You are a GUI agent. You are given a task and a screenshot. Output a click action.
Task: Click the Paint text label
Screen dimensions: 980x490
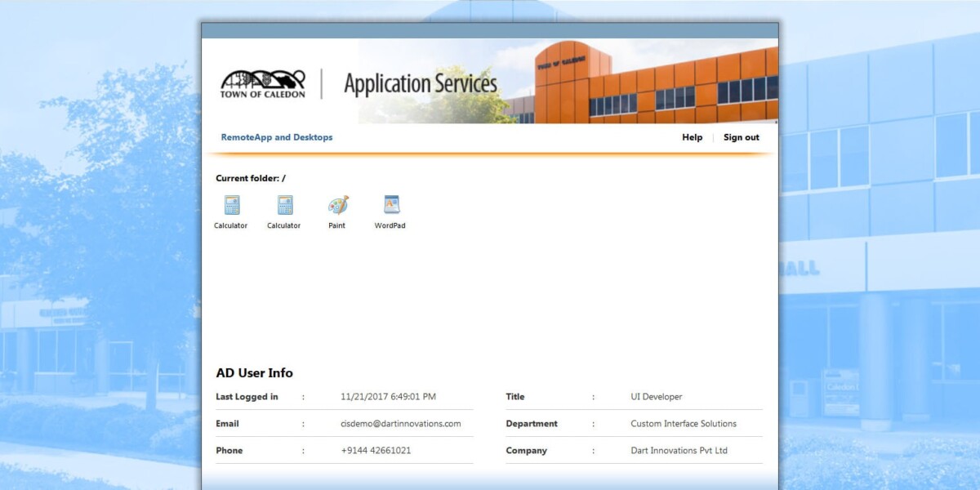pyautogui.click(x=336, y=226)
